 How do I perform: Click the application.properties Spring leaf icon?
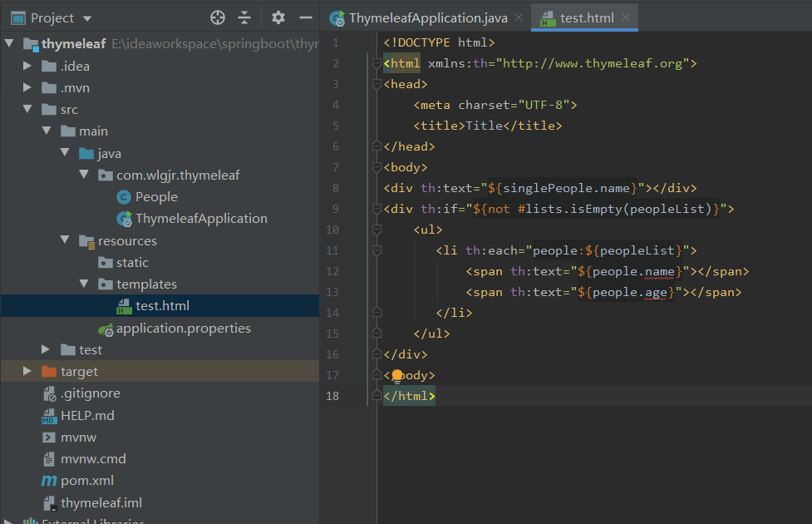click(x=106, y=329)
